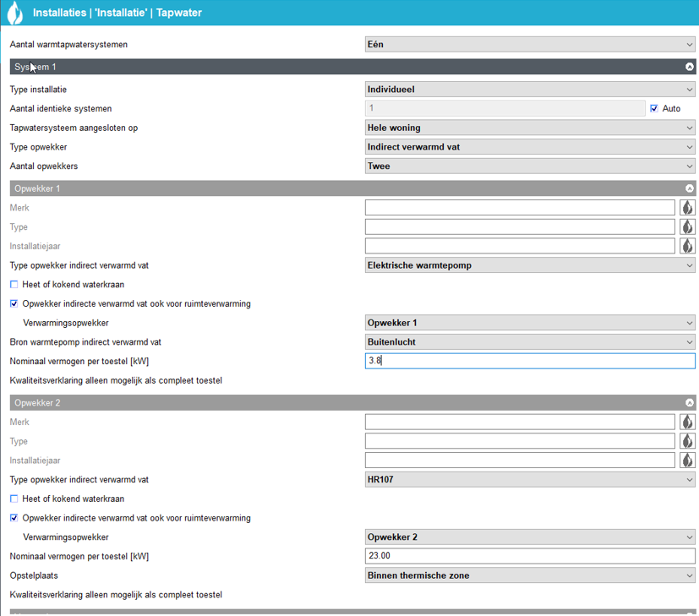699x616 pixels.
Task: Collapse the Opwekker 2 section
Action: coord(689,403)
